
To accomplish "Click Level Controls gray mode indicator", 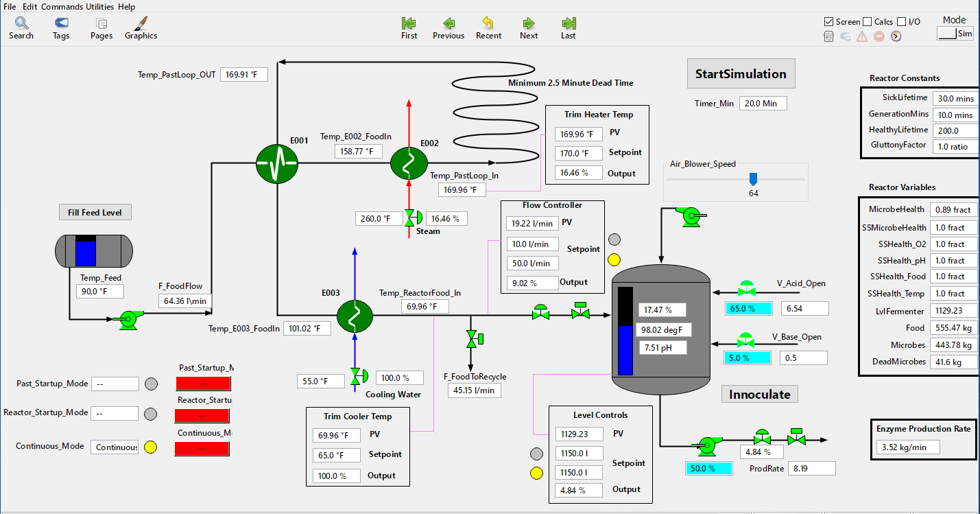I will pos(537,454).
